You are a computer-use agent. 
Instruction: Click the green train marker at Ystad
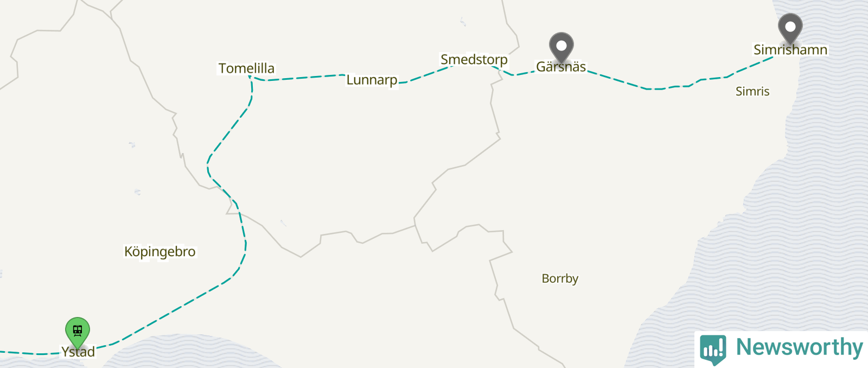click(x=78, y=332)
